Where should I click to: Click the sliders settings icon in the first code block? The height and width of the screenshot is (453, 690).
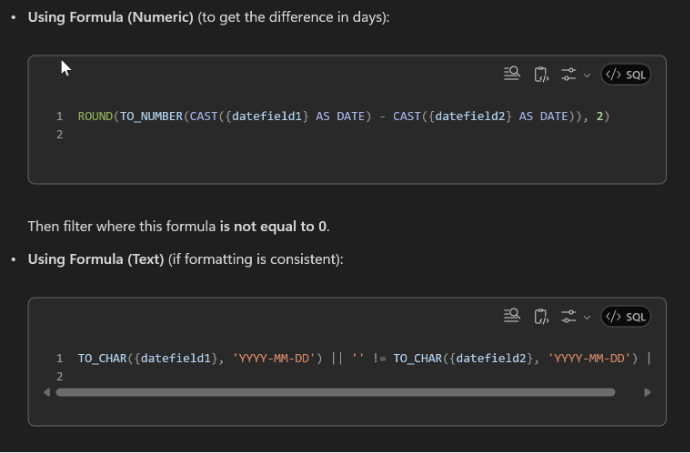(568, 74)
